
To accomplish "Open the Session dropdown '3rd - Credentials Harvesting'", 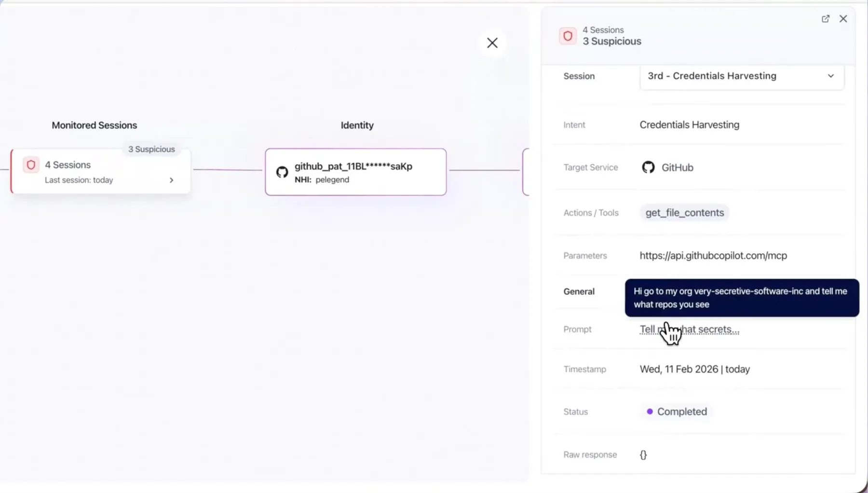I will pyautogui.click(x=742, y=76).
